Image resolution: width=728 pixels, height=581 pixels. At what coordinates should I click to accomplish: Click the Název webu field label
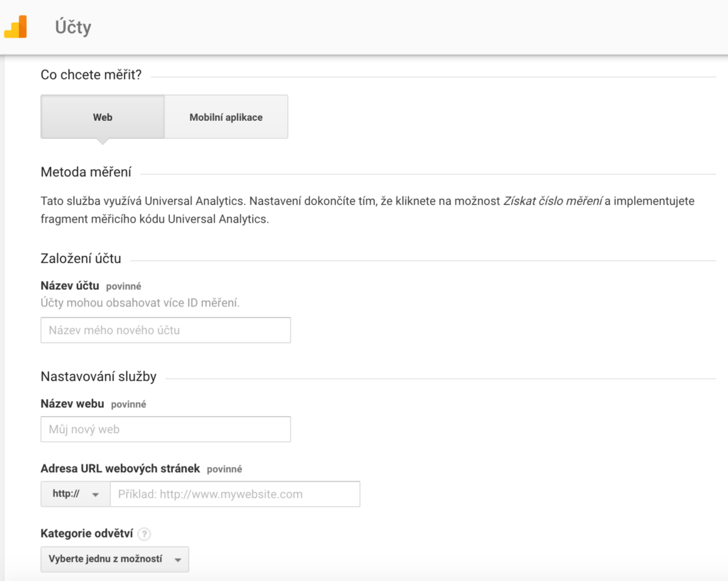pos(73,404)
